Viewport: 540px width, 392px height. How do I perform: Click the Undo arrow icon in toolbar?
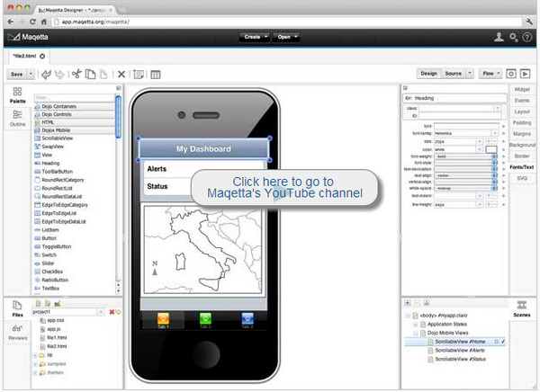(x=45, y=74)
